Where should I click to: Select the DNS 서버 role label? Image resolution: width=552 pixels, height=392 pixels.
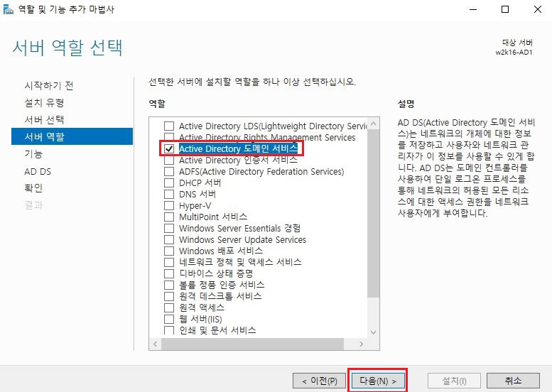tap(197, 195)
